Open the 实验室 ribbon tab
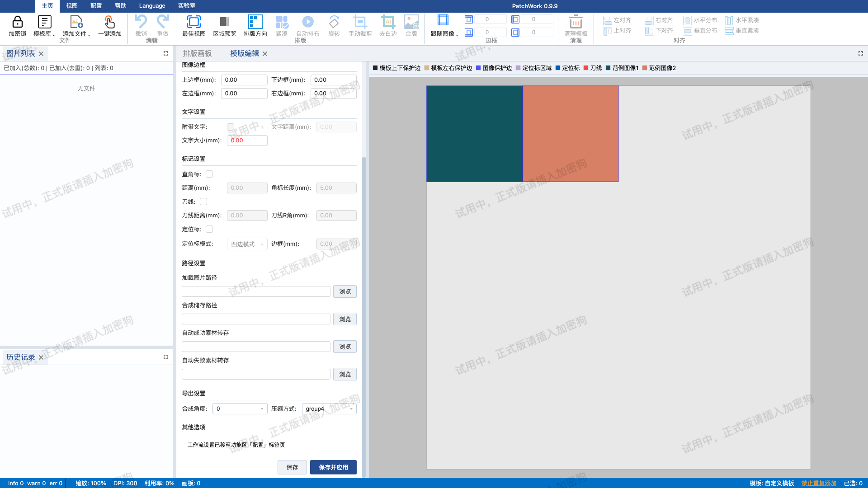 (187, 6)
